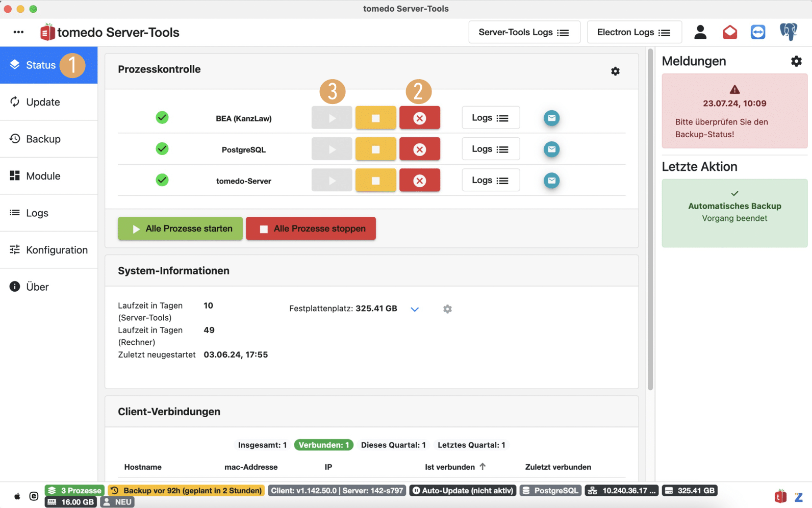The image size is (812, 508).
Task: Start the tomedo-Server process
Action: tap(332, 181)
